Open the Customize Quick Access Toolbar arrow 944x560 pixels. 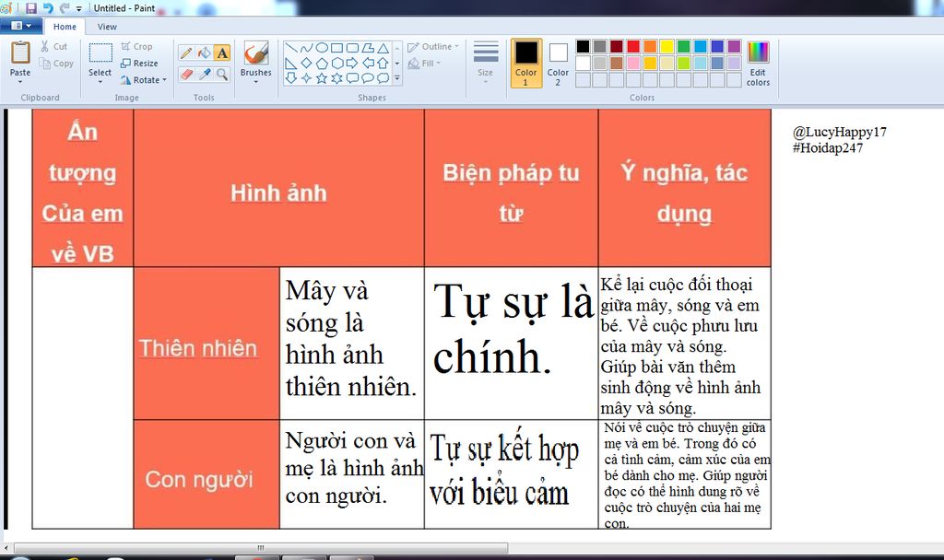click(x=79, y=8)
